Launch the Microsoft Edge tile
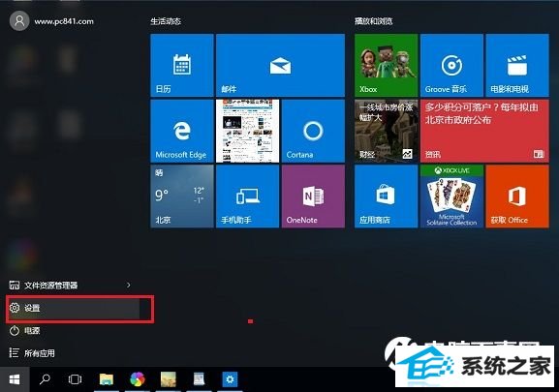The width and height of the screenshot is (559, 392). coord(182,131)
